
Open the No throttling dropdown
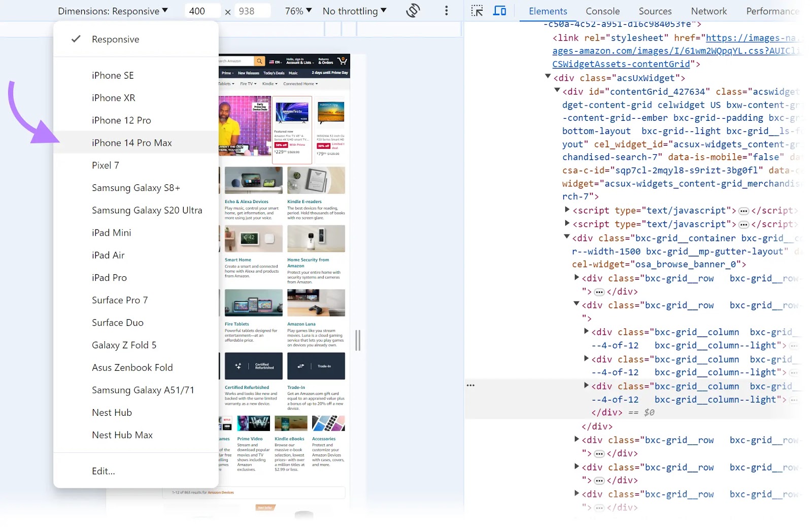(x=354, y=11)
